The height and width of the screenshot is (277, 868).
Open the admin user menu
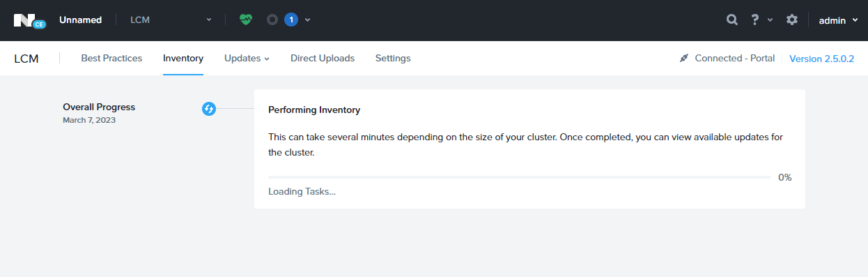pyautogui.click(x=838, y=20)
